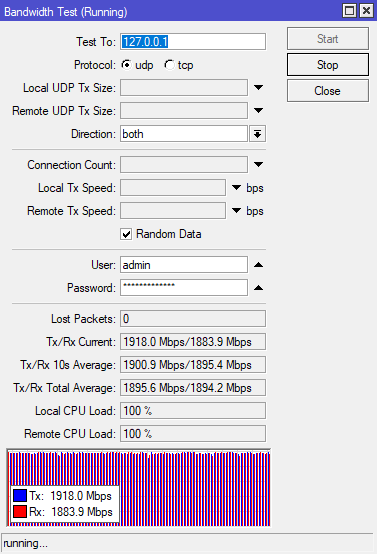Click the Tx/Rx Total Average value
Viewport: 377px width, 554px height.
click(193, 388)
